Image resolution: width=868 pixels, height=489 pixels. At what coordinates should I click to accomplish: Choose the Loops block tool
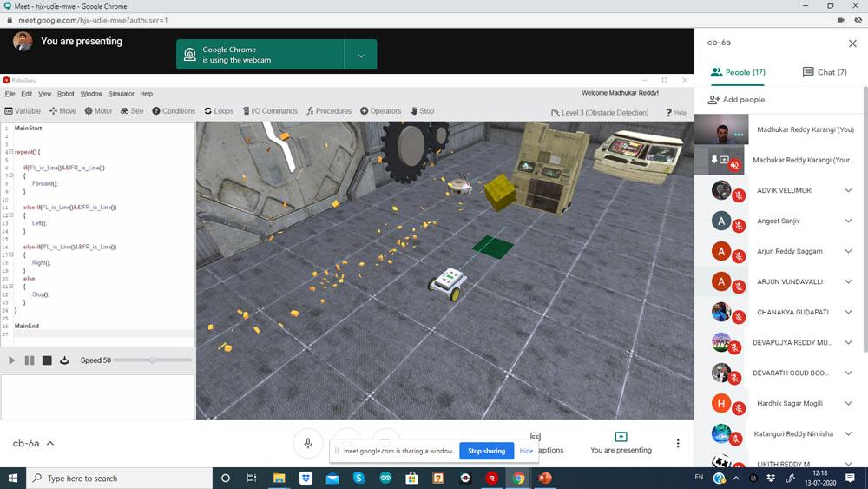click(x=219, y=111)
